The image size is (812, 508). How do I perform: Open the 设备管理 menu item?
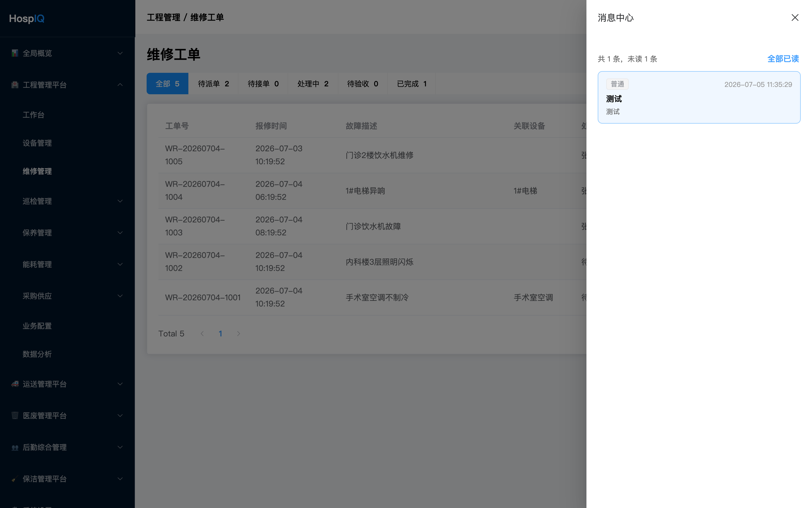pos(67,143)
